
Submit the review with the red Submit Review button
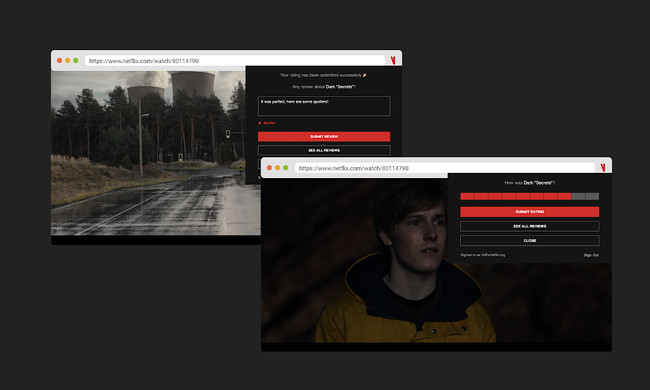click(324, 136)
